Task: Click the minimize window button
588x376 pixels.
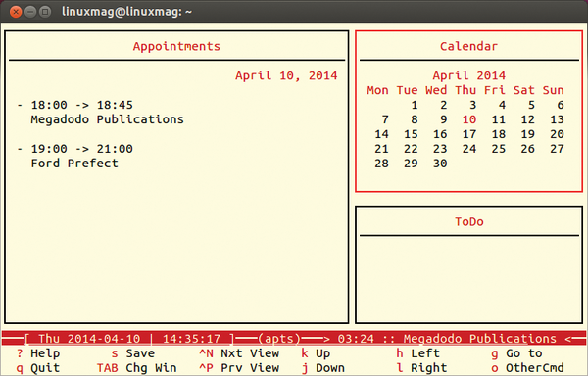Action: 30,12
